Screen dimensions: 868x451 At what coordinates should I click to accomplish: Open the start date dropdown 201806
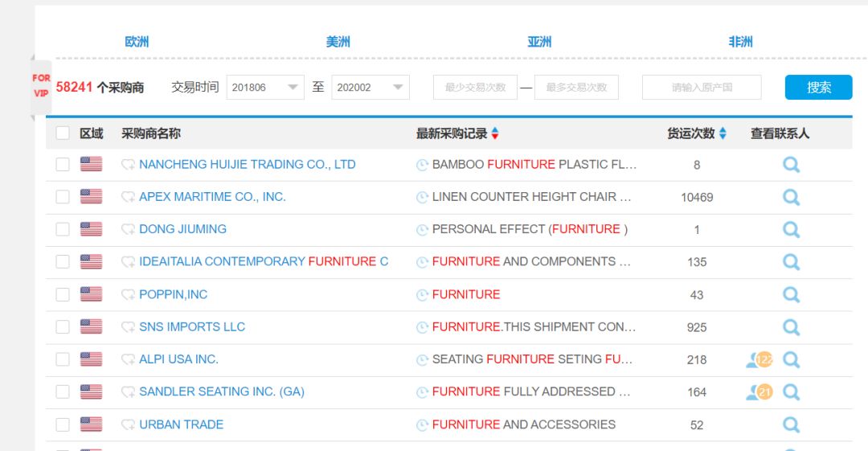(x=265, y=88)
